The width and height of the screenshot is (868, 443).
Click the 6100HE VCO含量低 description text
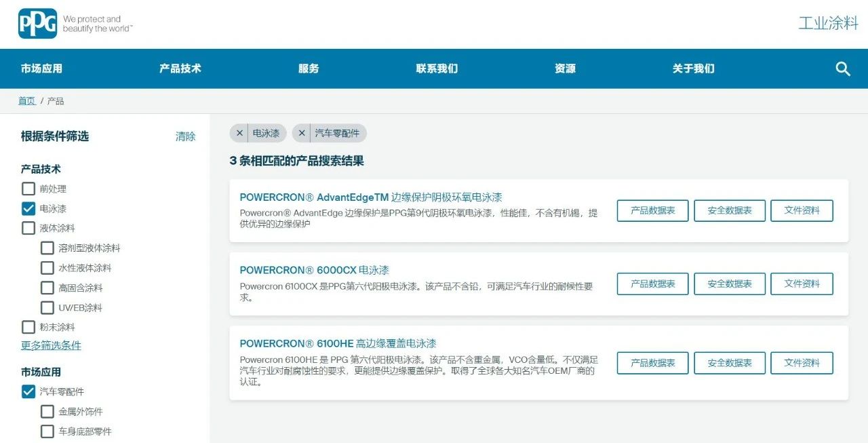[418, 370]
